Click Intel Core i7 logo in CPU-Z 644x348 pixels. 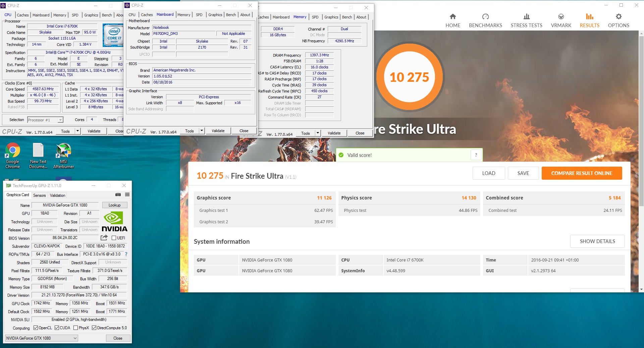click(114, 36)
